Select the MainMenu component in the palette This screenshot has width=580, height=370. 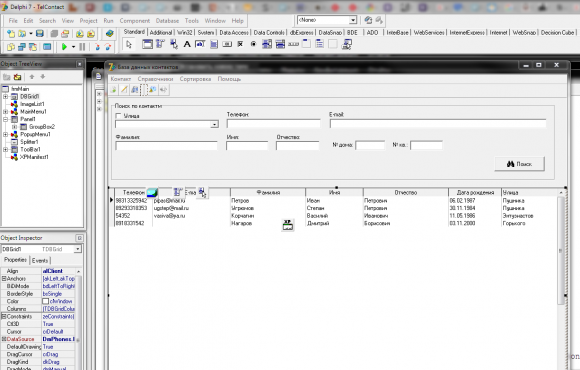tap(160, 44)
